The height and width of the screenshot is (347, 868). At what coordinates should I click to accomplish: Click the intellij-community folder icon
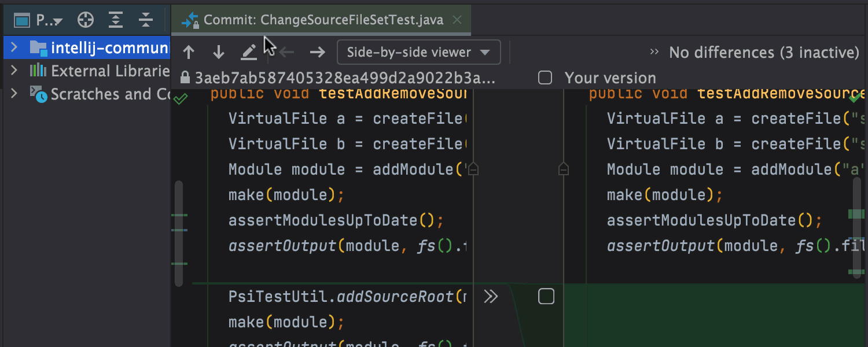39,48
